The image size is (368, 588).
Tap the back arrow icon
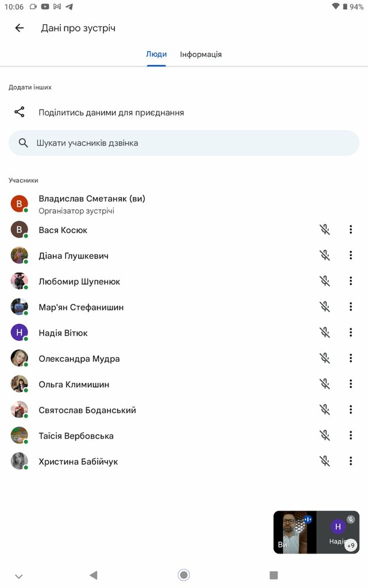20,28
